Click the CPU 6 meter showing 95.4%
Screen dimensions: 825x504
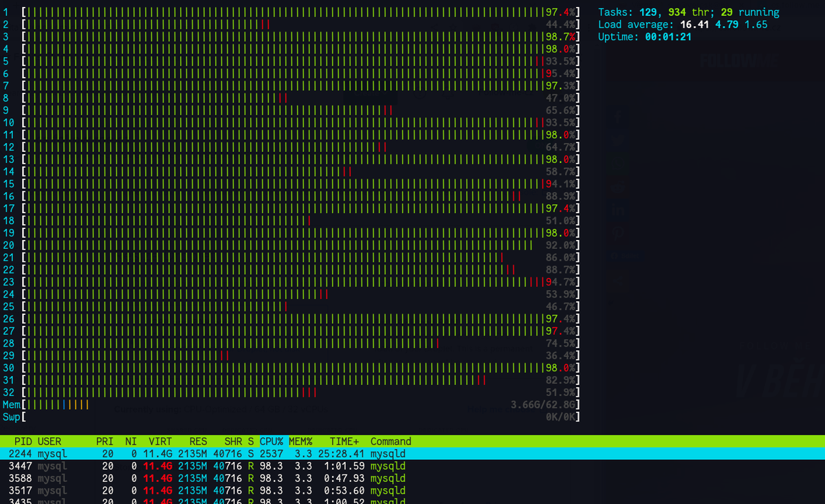[291, 73]
